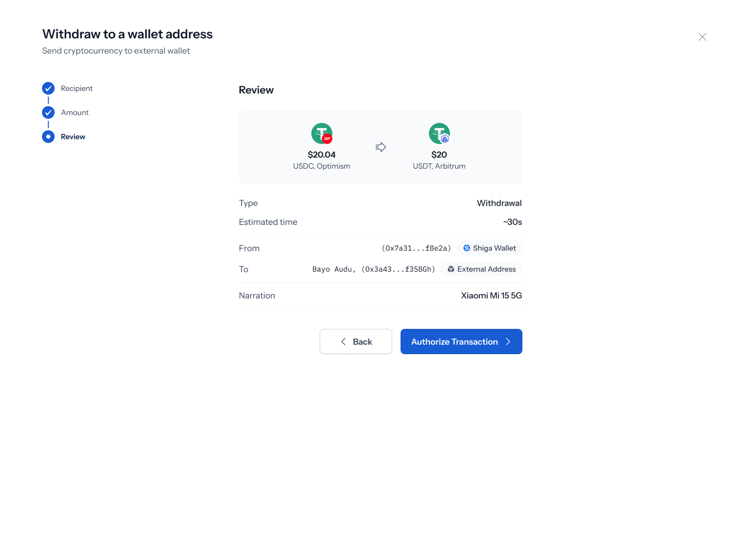Click the Recipient step checkmark icon
The height and width of the screenshot is (538, 756).
[48, 88]
